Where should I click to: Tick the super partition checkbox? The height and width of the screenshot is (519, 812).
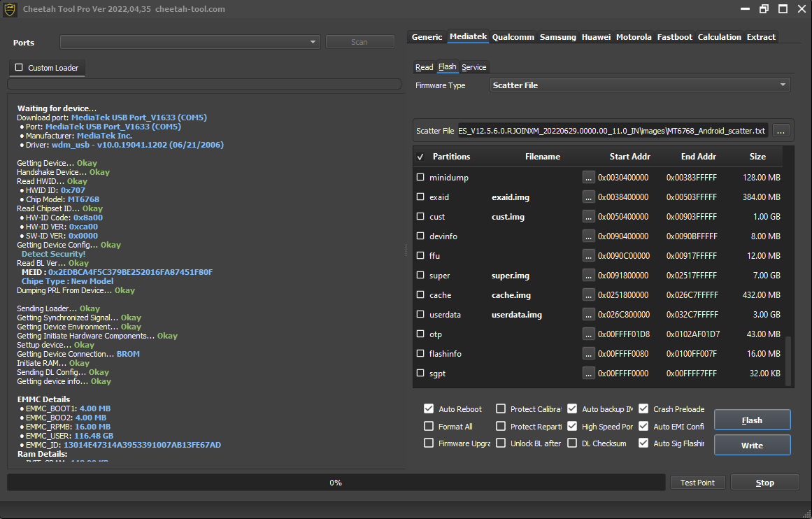tap(420, 275)
